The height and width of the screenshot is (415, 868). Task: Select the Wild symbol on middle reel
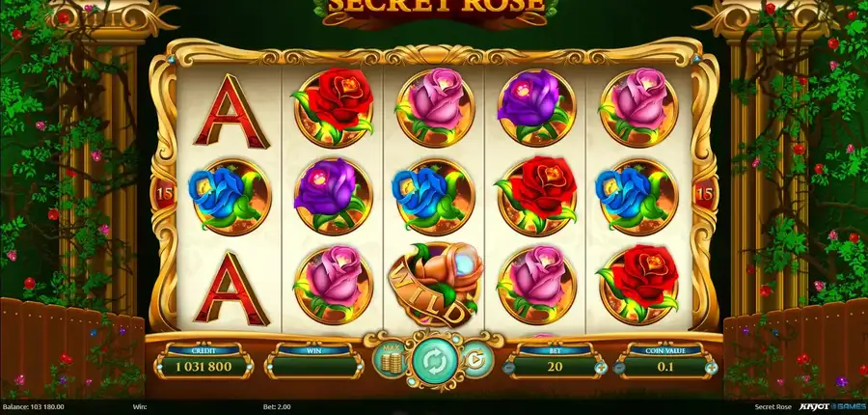coord(435,284)
